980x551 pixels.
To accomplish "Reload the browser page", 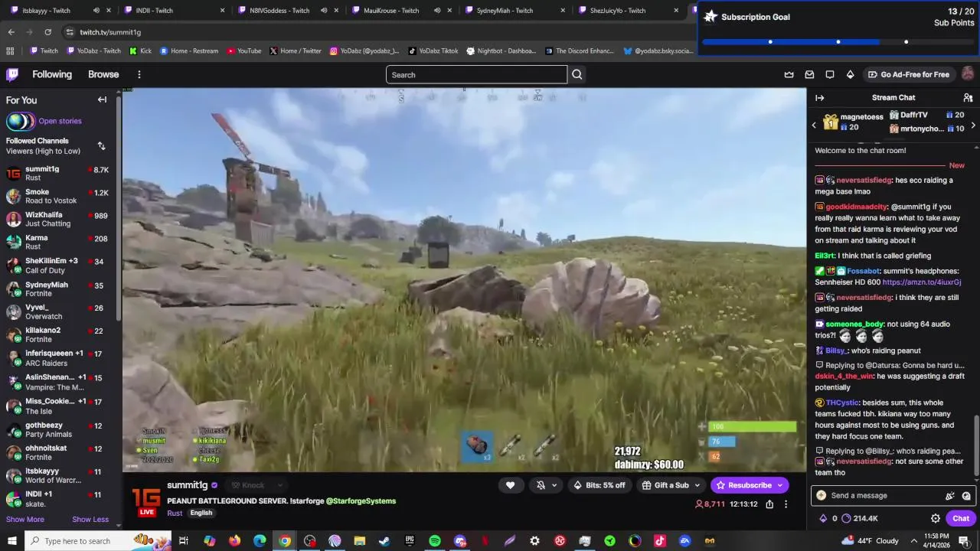I will coord(47,32).
